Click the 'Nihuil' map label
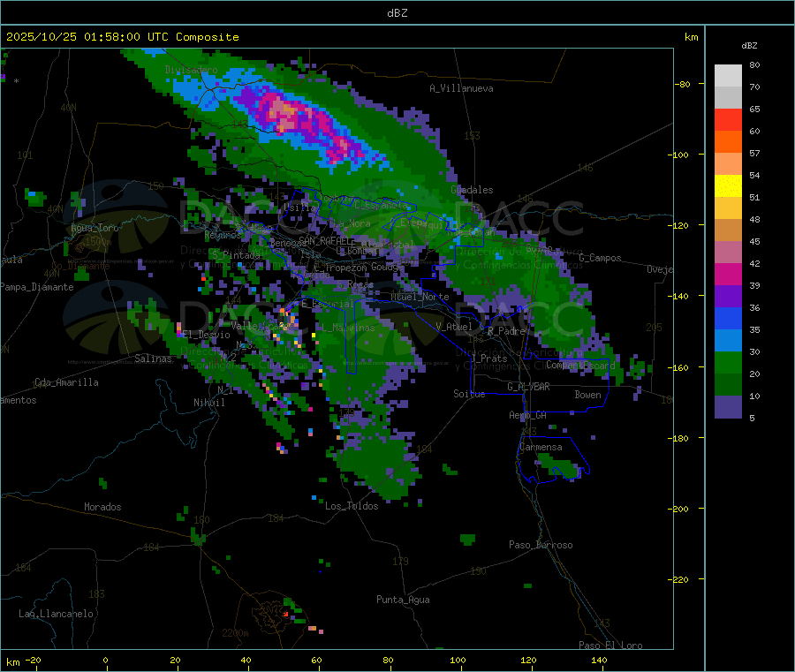The width and height of the screenshot is (795, 672). 208,403
